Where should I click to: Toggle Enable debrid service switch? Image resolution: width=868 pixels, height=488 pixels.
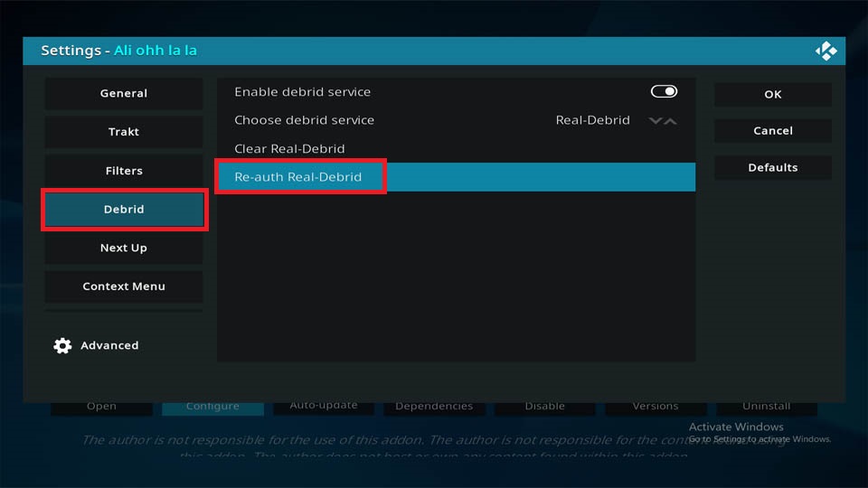pos(664,91)
